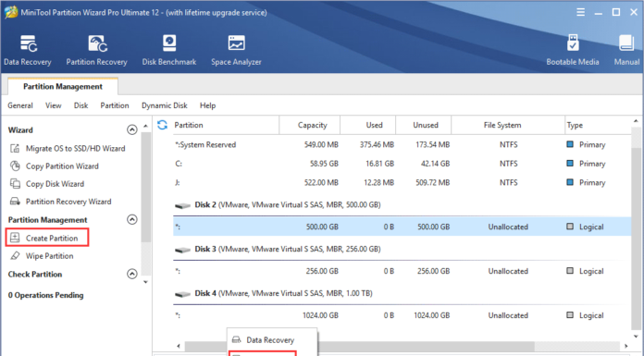644x356 pixels.
Task: Select the 1024.00 GB unallocated partition
Action: pos(402,315)
